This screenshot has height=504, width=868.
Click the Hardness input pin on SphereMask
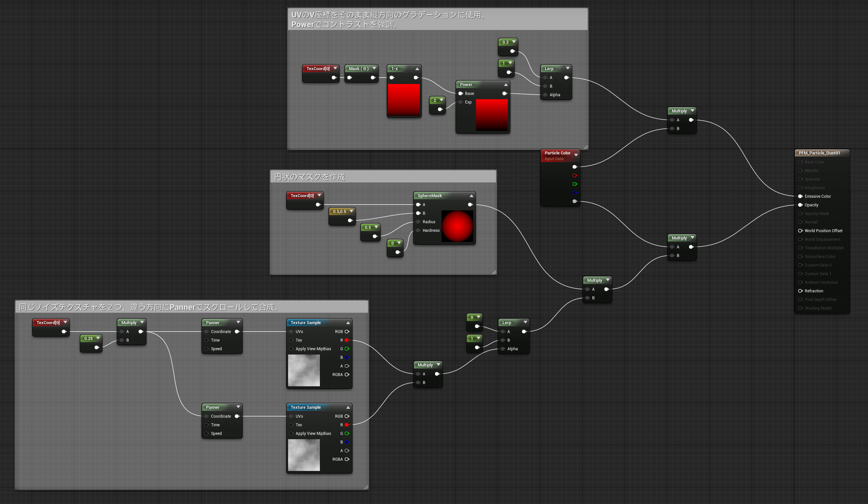pos(418,230)
